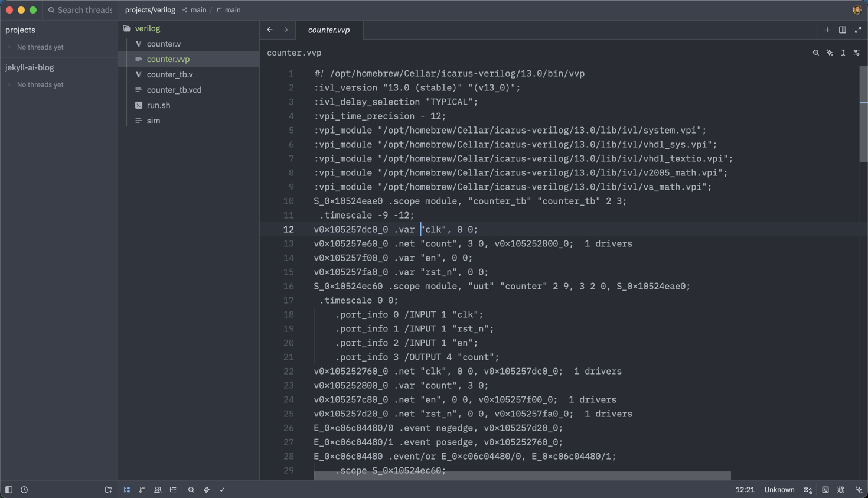The width and height of the screenshot is (868, 498).
Task: Open project search from status bar magnifier
Action: point(191,490)
